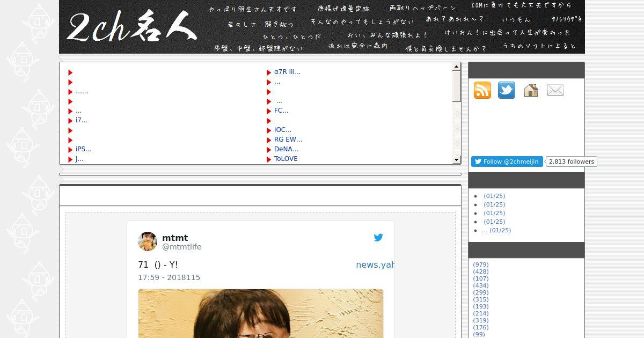Open the category link with count (428)

[x=481, y=271]
